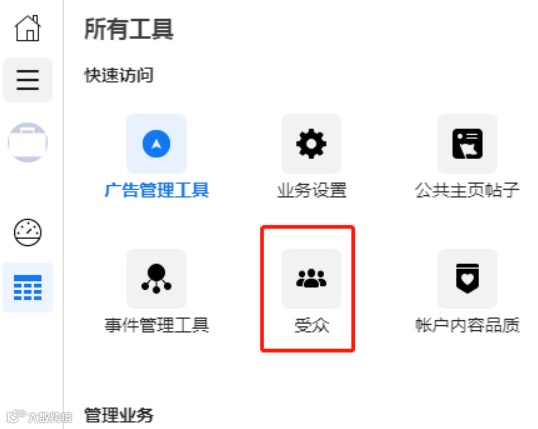Click the 所有工具 panel title
The image size is (538, 429).
coord(129,29)
